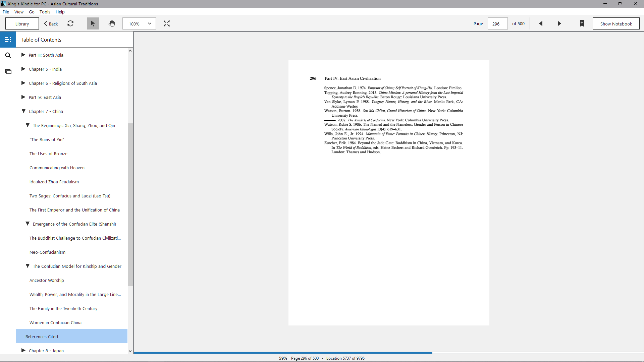This screenshot has height=362, width=644.
Task: Click the table of contents scrollbar
Action: tap(130, 204)
